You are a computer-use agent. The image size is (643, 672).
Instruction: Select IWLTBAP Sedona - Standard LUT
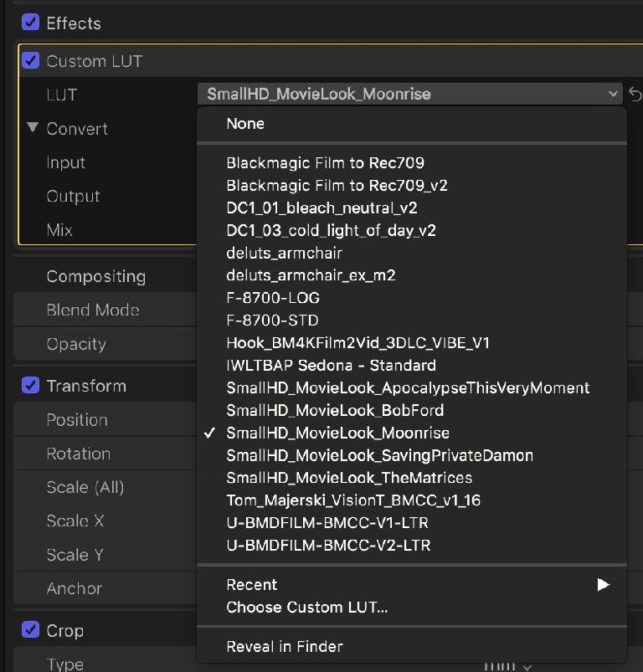(x=331, y=366)
